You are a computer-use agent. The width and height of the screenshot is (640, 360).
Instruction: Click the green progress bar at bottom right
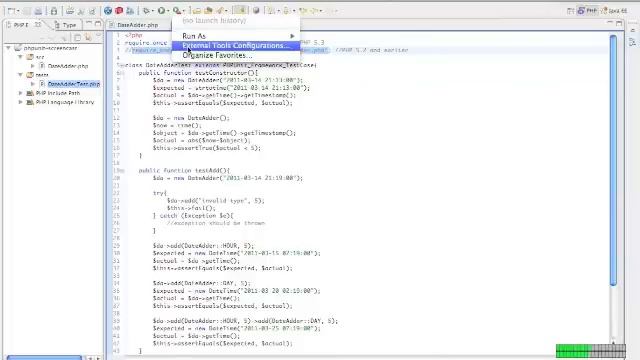click(x=591, y=351)
